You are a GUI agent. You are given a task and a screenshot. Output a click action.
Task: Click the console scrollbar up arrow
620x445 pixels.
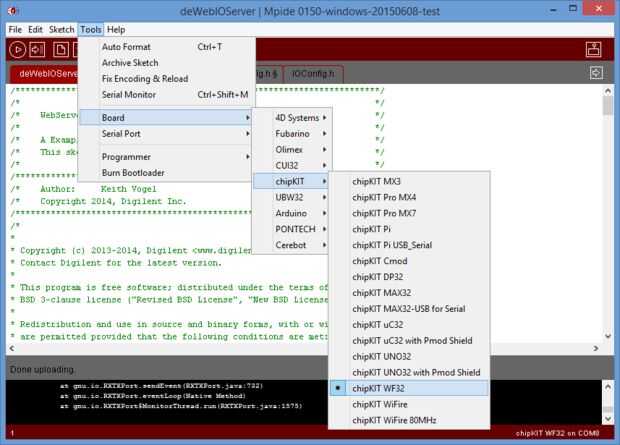(x=608, y=386)
